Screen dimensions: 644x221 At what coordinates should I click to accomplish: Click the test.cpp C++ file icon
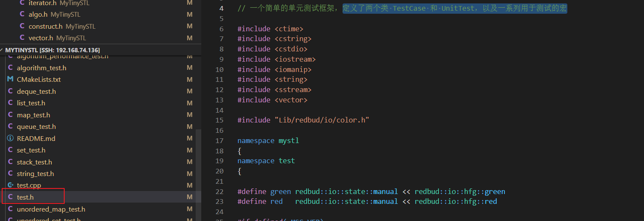[10, 185]
